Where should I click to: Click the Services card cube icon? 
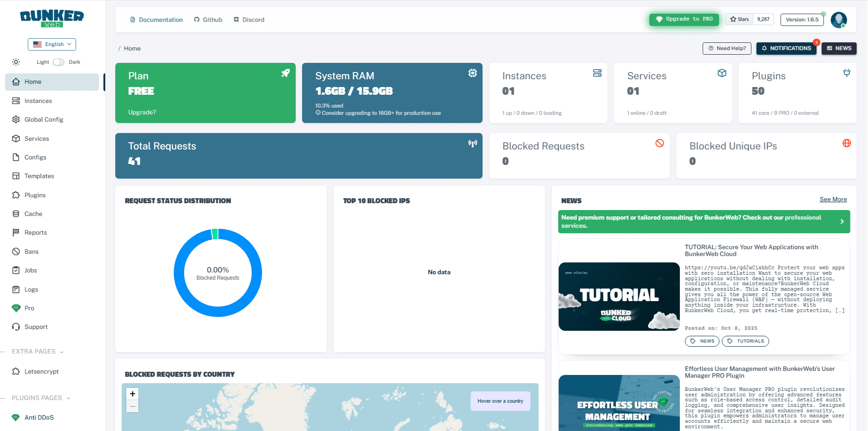pyautogui.click(x=722, y=73)
